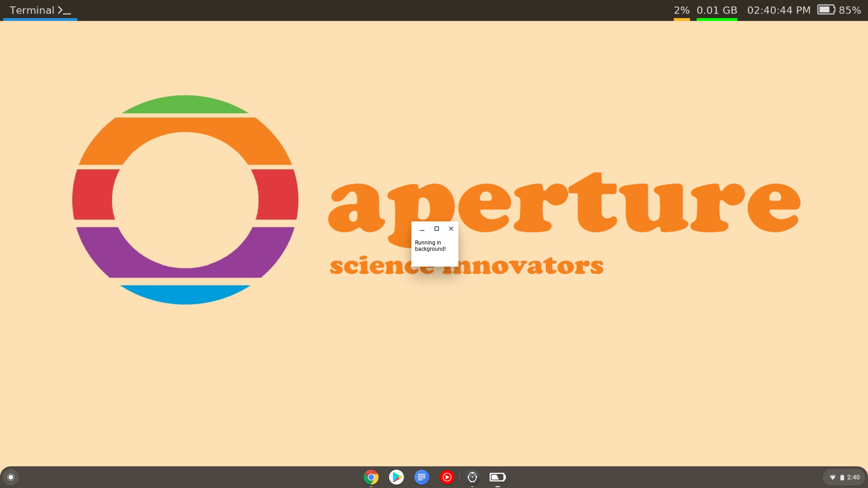Open the launcher circle button
868x488 pixels.
tap(11, 477)
